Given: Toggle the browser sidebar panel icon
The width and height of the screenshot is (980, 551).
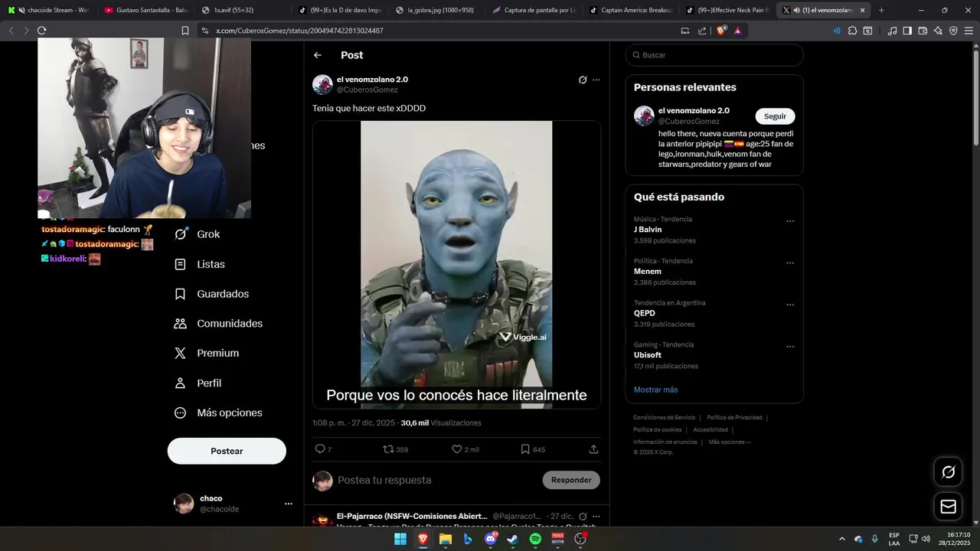Looking at the screenshot, I should (907, 31).
